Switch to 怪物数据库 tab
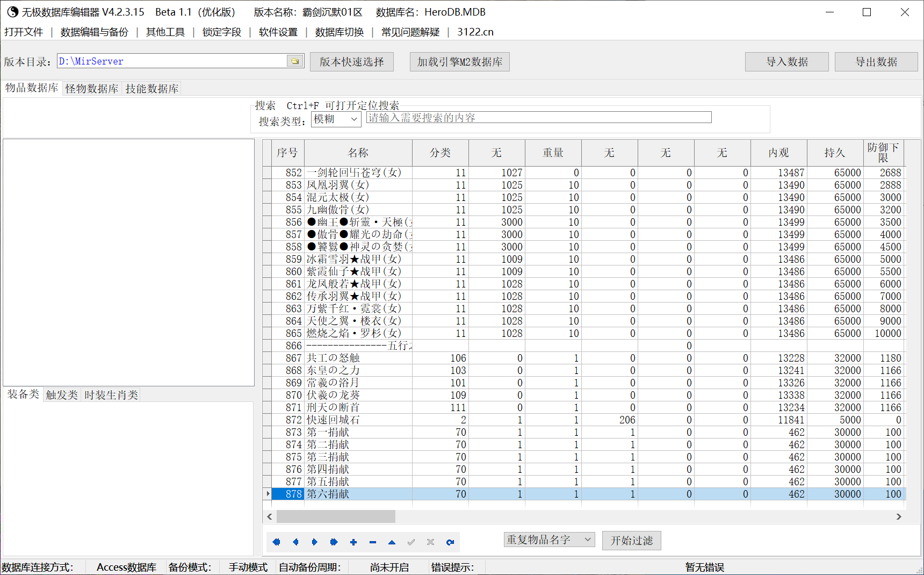The image size is (924, 575). (x=92, y=89)
